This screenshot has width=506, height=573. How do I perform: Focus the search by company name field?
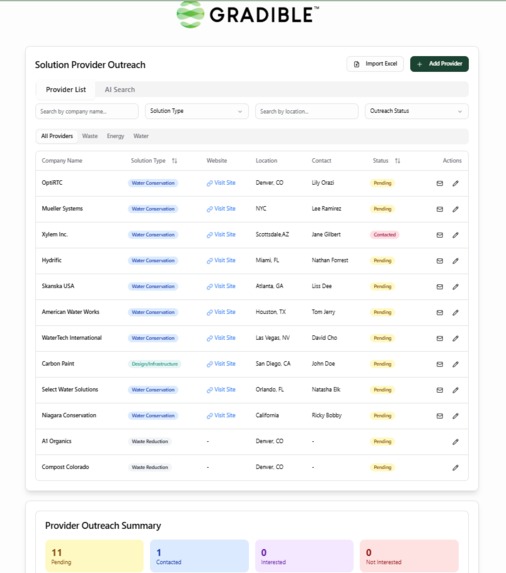pyautogui.click(x=87, y=111)
